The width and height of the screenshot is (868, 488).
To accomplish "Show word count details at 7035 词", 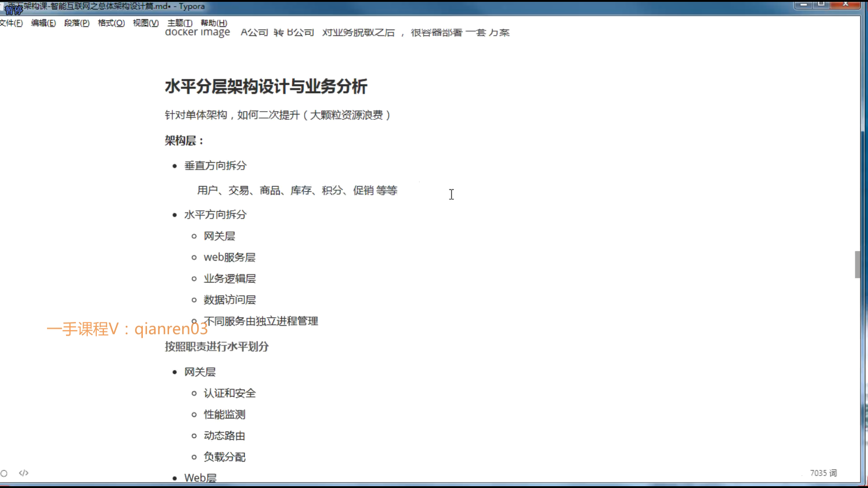I will (823, 473).
